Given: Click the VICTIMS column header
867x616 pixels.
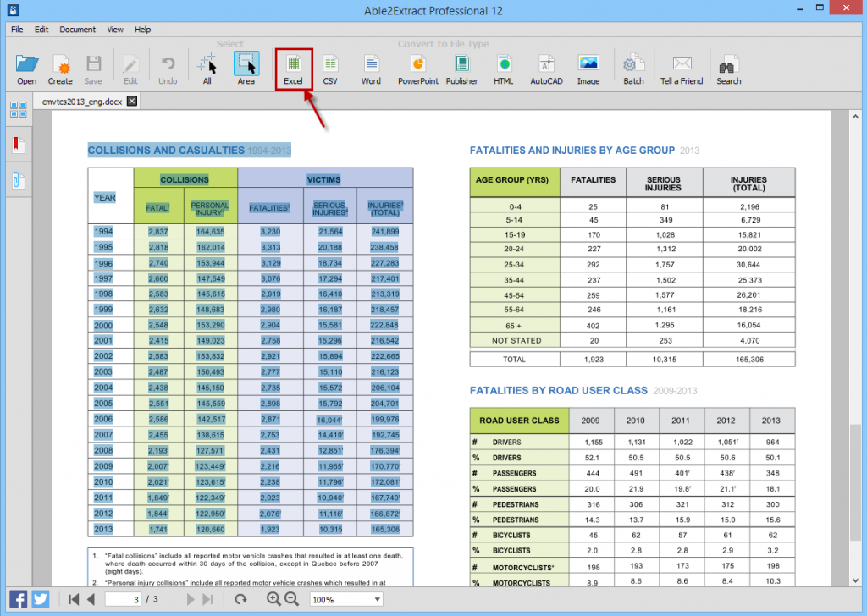Looking at the screenshot, I should 324,179.
